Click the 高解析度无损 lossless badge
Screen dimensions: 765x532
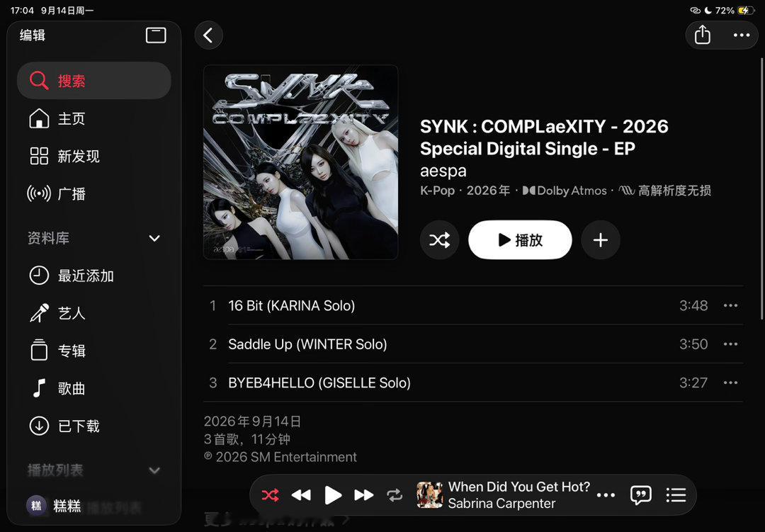click(x=664, y=191)
